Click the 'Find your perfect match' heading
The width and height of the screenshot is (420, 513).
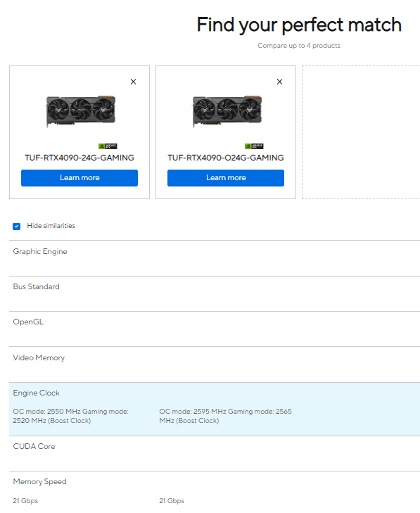coord(299,25)
